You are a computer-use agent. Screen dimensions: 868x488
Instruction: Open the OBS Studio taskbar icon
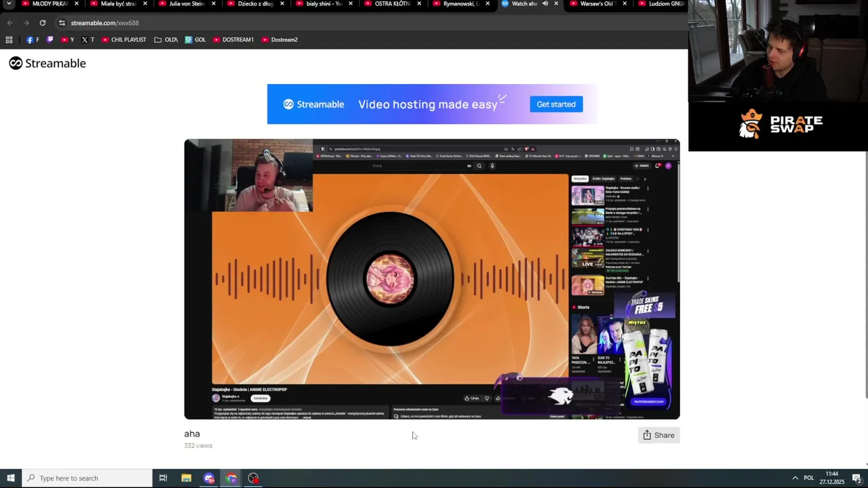[254, 478]
